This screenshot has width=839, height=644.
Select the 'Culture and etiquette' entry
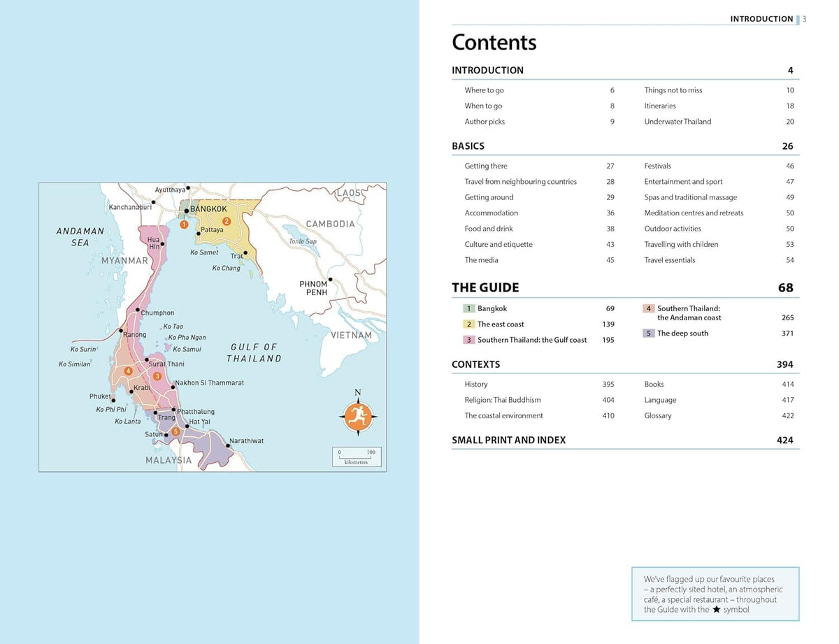coord(499,245)
